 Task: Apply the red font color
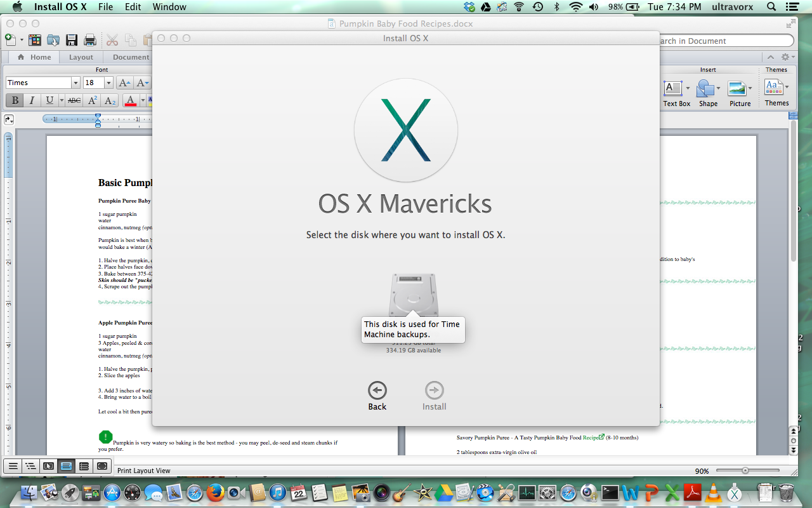(x=131, y=100)
